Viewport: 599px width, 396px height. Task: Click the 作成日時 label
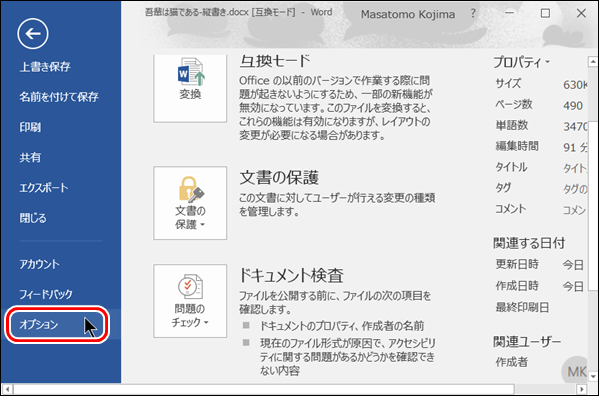[x=517, y=286]
